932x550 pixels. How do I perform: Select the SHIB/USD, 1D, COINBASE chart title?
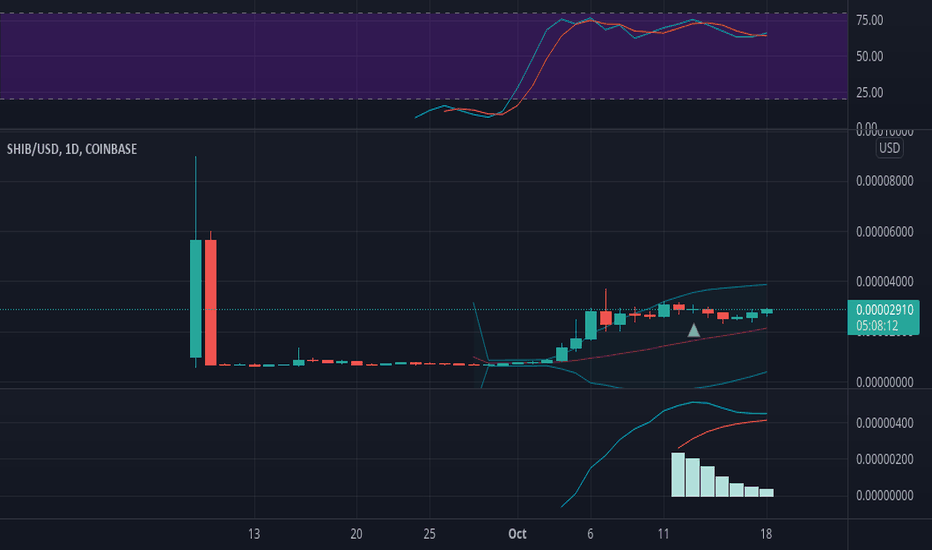(x=72, y=149)
